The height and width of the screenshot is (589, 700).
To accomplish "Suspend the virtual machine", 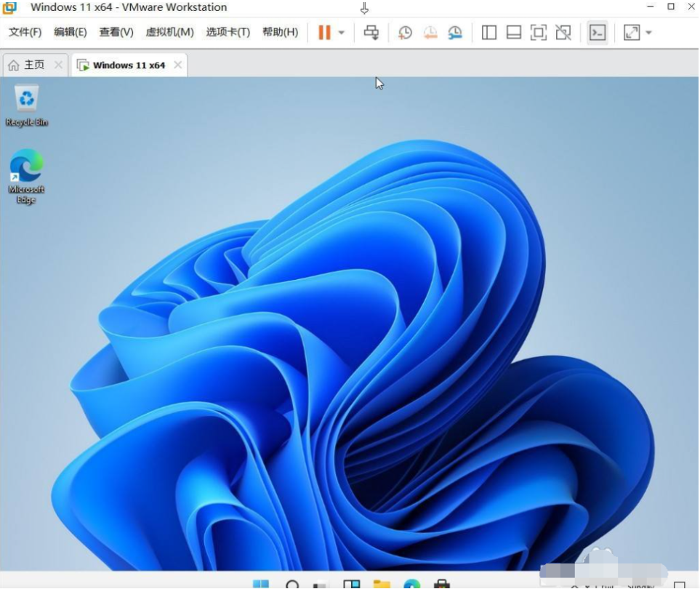I will 325,32.
